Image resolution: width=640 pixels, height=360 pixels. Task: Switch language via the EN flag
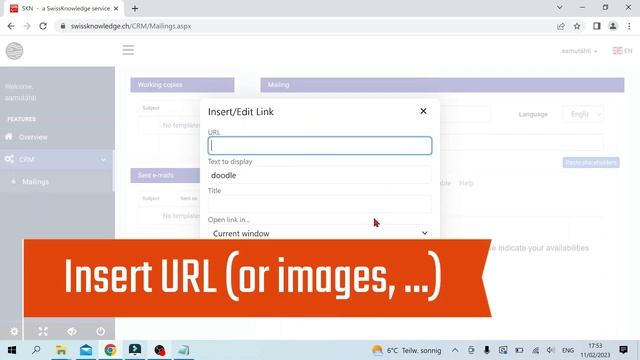[x=622, y=51]
